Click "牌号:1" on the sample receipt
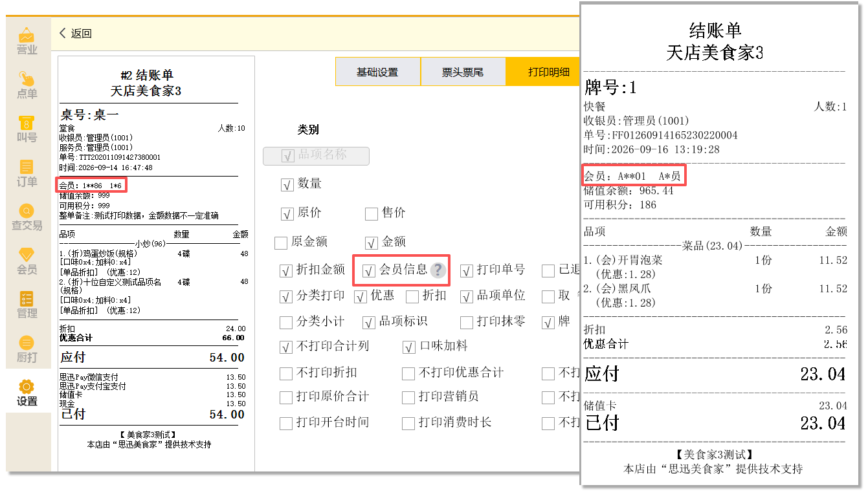The image size is (868, 498). 610,87
